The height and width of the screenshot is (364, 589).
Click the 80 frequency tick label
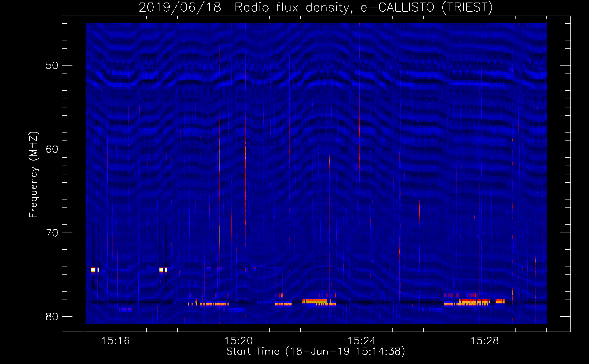(52, 317)
